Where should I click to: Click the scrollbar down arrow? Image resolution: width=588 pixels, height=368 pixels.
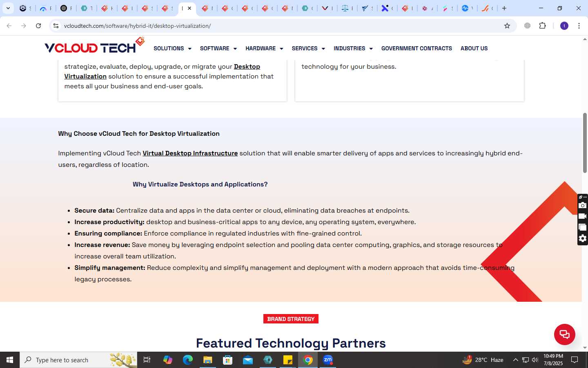click(585, 348)
